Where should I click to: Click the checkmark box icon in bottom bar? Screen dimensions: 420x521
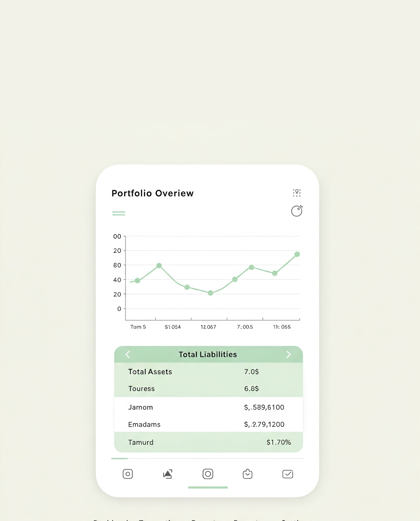(287, 474)
